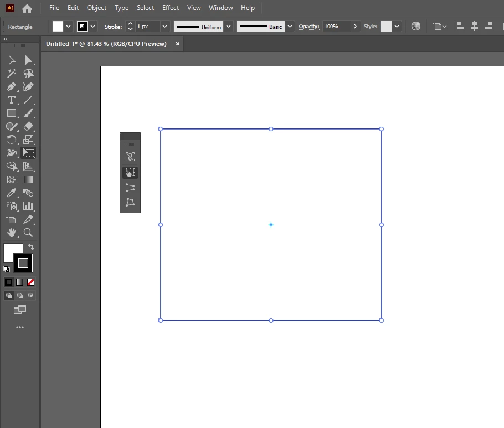Close the Untitled-1 document tab
This screenshot has width=504, height=428.
[x=177, y=44]
